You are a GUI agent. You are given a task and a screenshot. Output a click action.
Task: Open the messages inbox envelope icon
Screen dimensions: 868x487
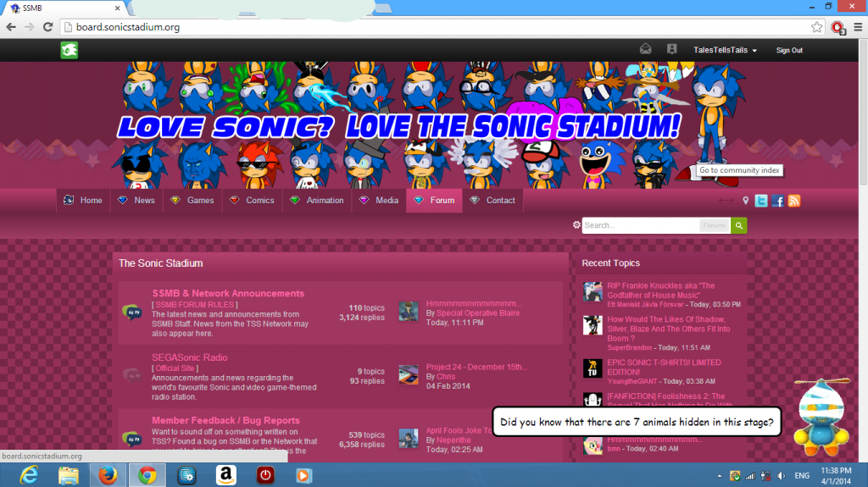[645, 49]
